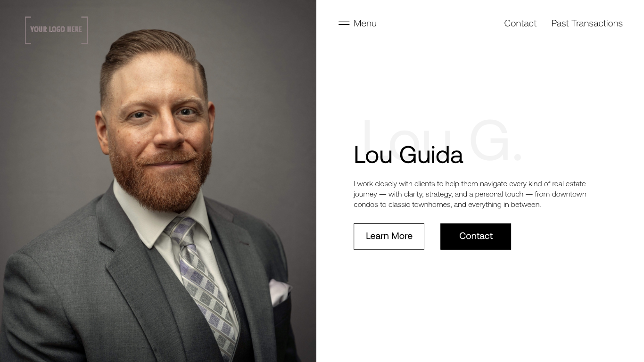Click the phrase "real estate" in the paragraph
The image size is (644, 362).
coord(569,184)
